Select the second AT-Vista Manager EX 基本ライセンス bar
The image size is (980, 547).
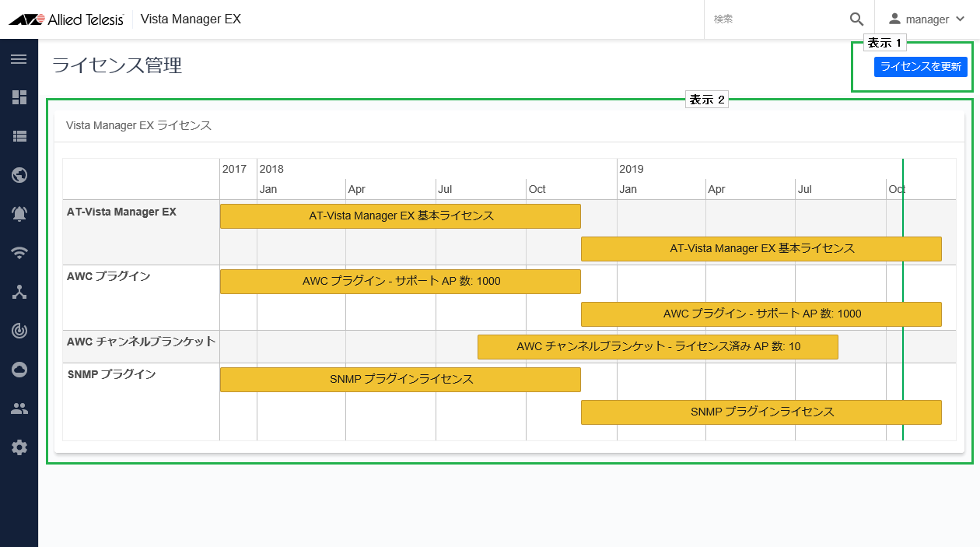(761, 249)
